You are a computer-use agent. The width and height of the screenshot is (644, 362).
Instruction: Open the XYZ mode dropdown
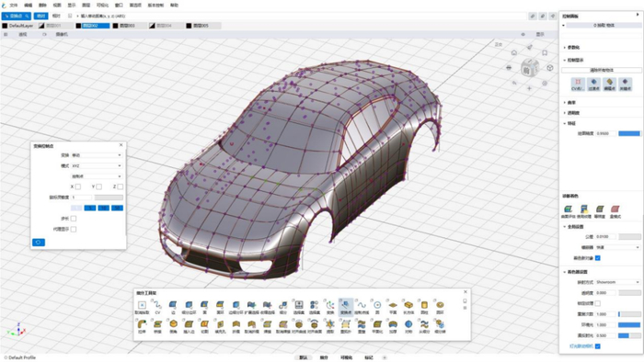coord(97,165)
